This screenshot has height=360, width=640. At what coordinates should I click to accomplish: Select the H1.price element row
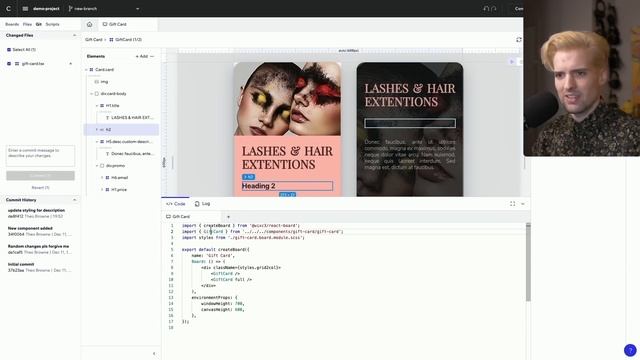121,190
